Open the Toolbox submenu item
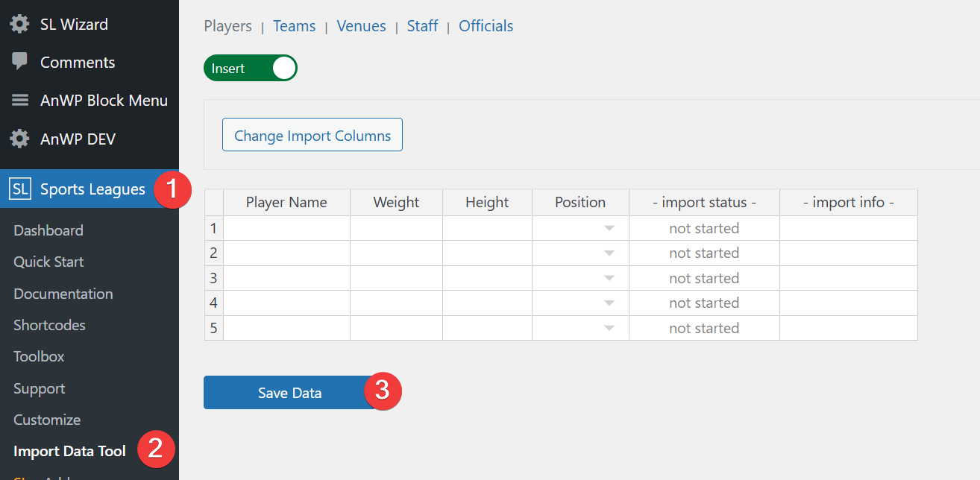Image resolution: width=980 pixels, height=480 pixels. [x=39, y=356]
